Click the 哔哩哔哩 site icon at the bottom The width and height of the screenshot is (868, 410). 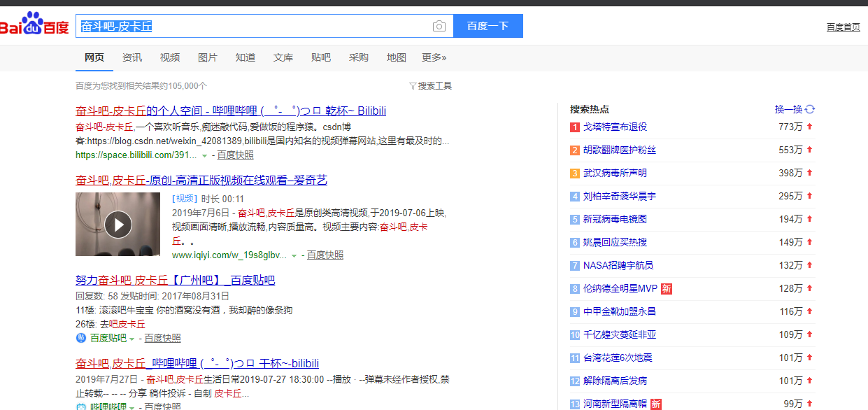coord(82,406)
